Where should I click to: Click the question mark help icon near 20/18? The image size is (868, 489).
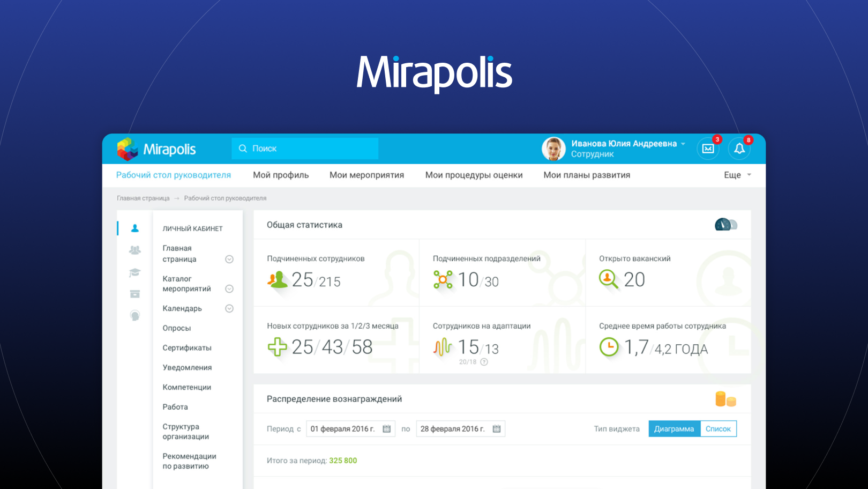point(484,362)
